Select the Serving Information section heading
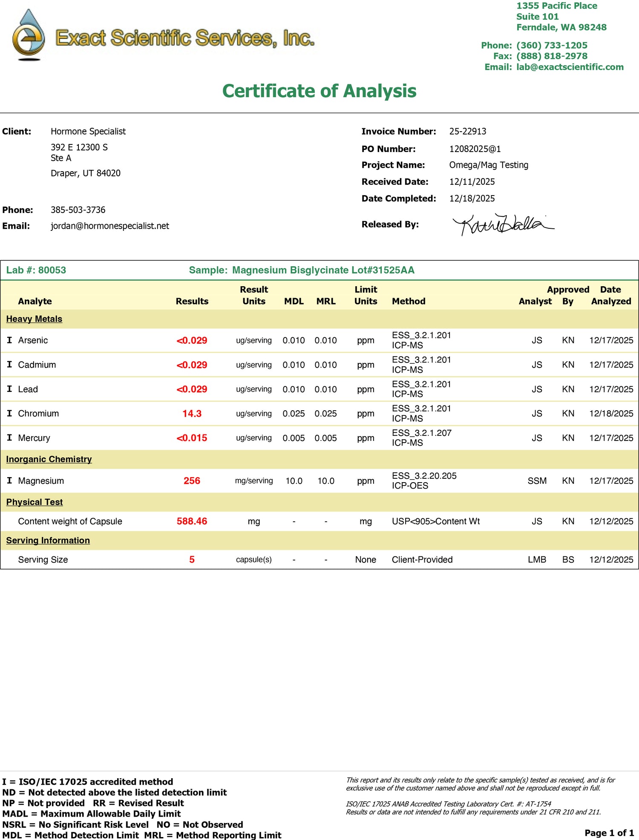 point(48,541)
